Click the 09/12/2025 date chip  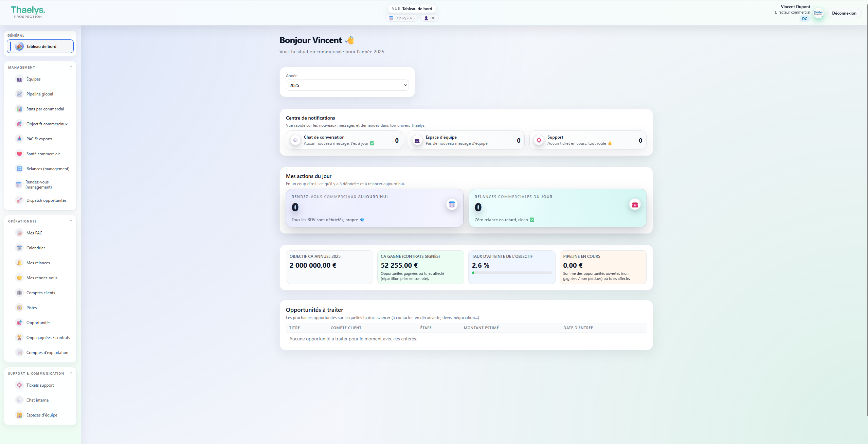point(402,18)
